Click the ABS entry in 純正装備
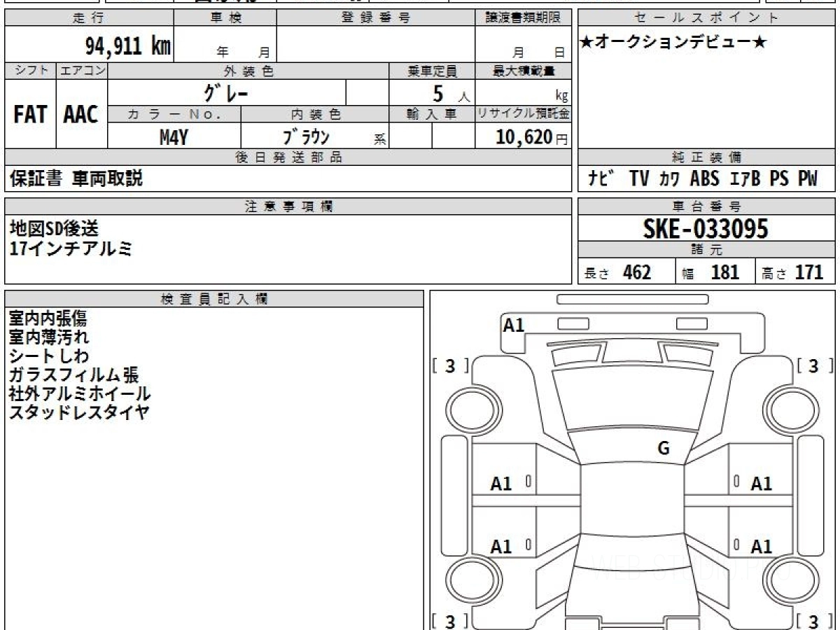The image size is (840, 630). click(x=704, y=178)
